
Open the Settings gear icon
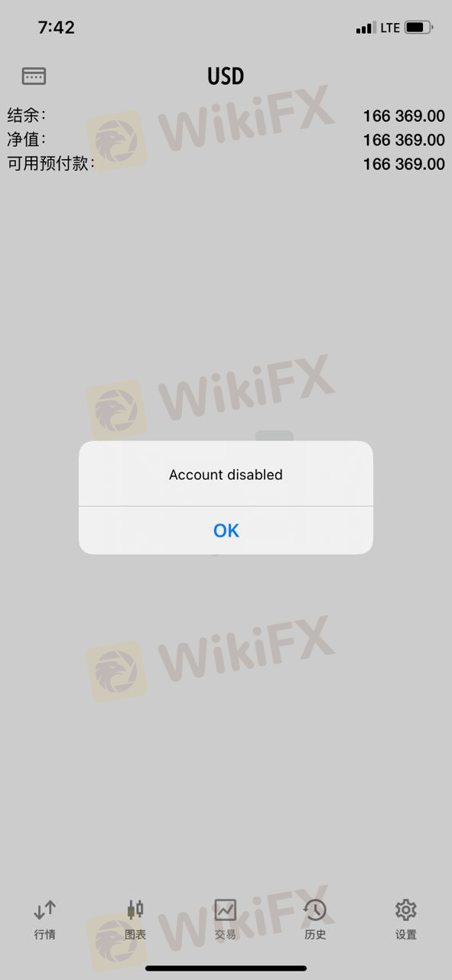point(405,910)
